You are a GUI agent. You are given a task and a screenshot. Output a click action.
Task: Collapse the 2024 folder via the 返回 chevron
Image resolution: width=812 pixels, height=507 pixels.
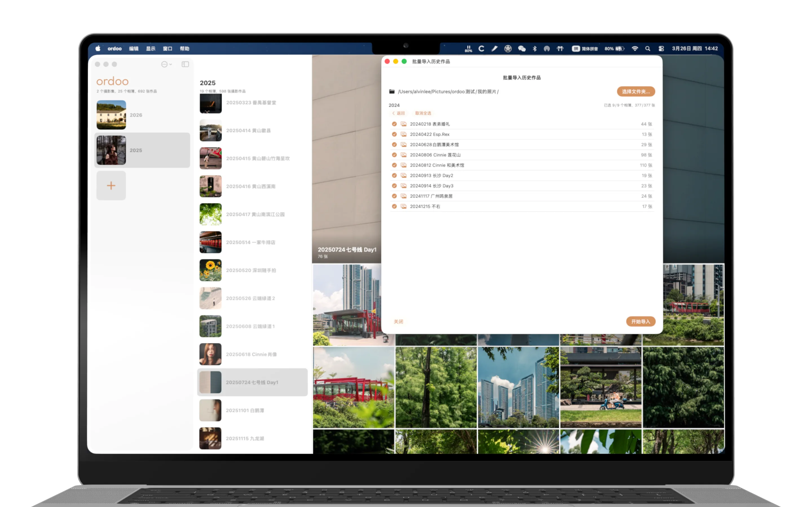click(393, 113)
